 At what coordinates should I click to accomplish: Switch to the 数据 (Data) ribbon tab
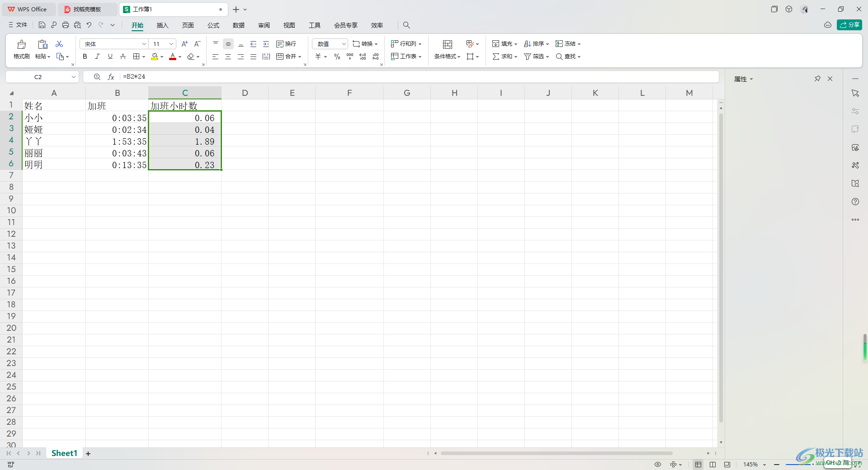(239, 25)
